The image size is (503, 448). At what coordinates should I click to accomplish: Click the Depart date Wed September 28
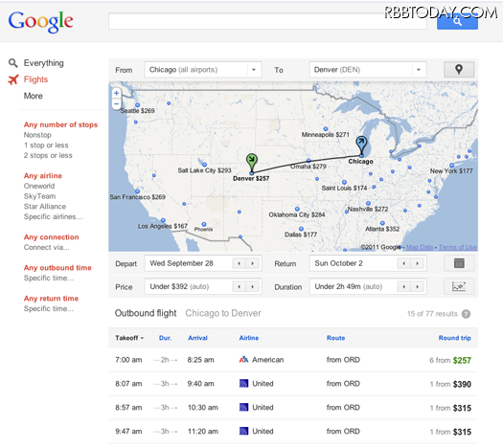coord(203,263)
